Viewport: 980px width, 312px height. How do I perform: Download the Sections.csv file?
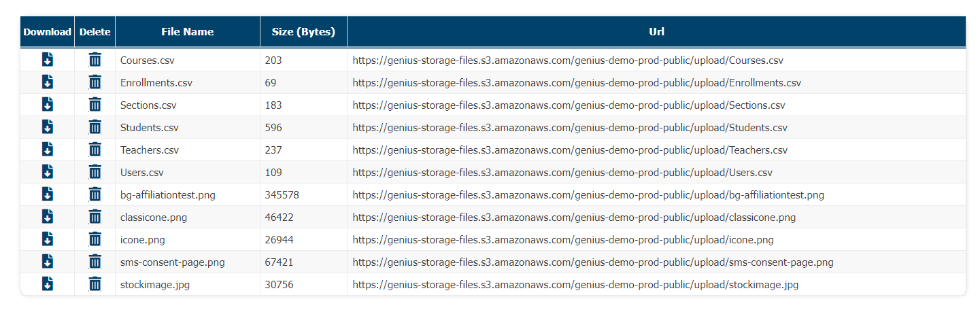(47, 105)
